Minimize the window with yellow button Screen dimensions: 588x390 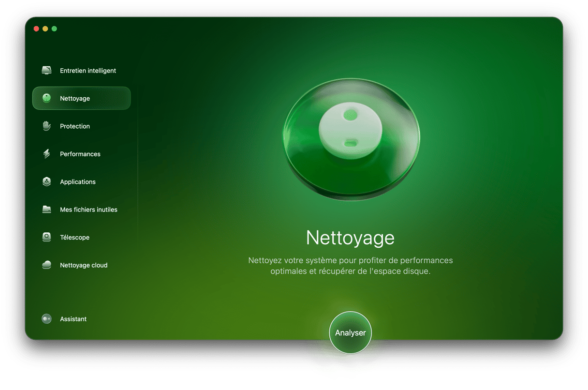click(x=45, y=29)
